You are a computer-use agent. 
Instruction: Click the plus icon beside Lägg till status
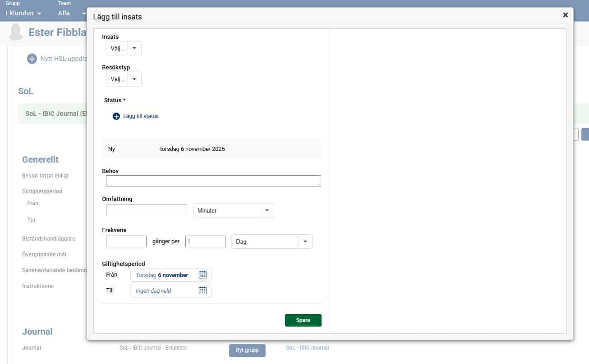(x=116, y=116)
